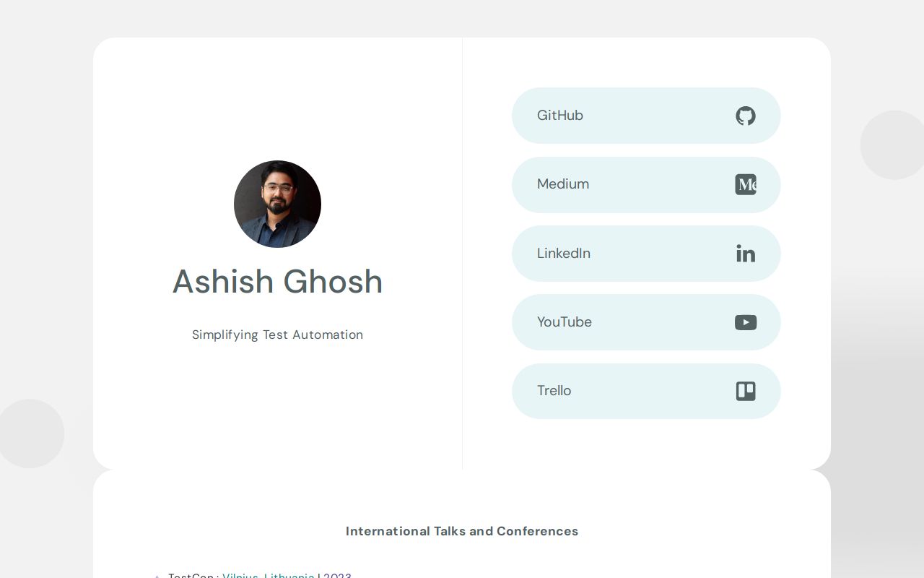
Task: Open the Medium link label
Action: [562, 184]
